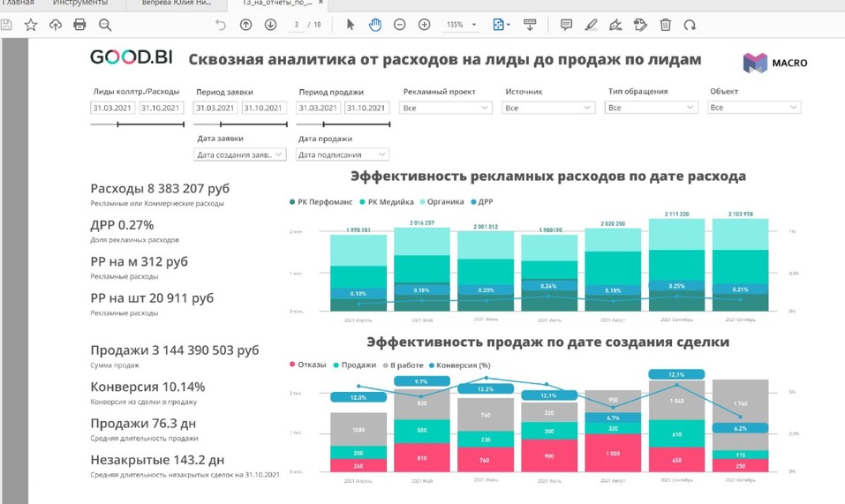
Task: Open the Источник filter dropdown
Action: coord(548,108)
